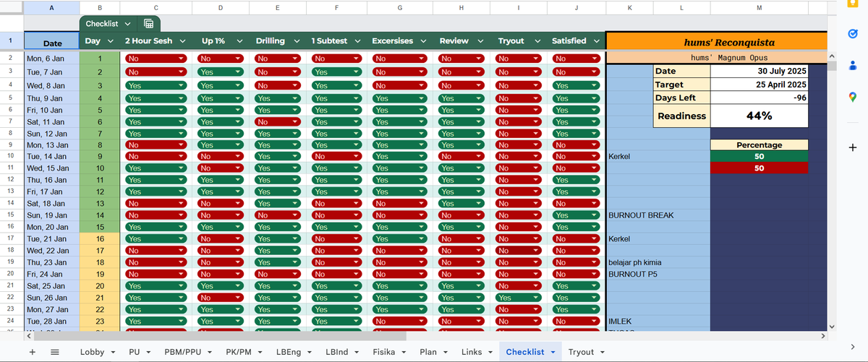This screenshot has height=362, width=868.
Task: Open Contacts in the side panel
Action: pyautogui.click(x=852, y=65)
